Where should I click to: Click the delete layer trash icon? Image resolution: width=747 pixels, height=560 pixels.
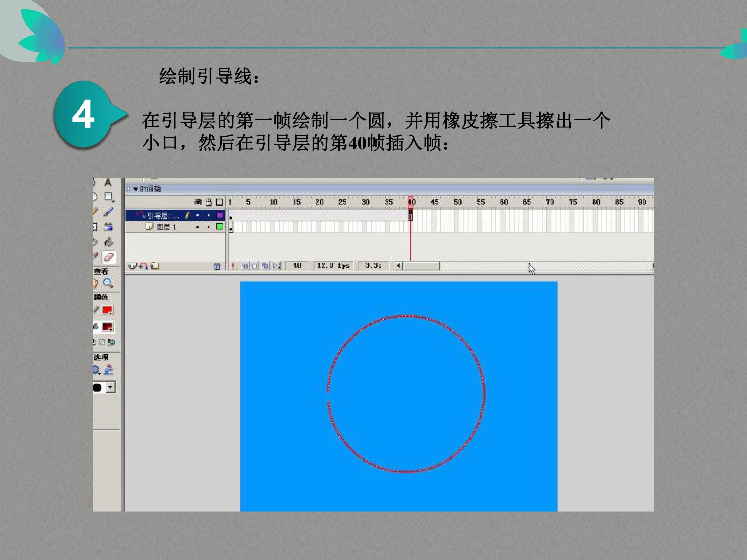(217, 266)
